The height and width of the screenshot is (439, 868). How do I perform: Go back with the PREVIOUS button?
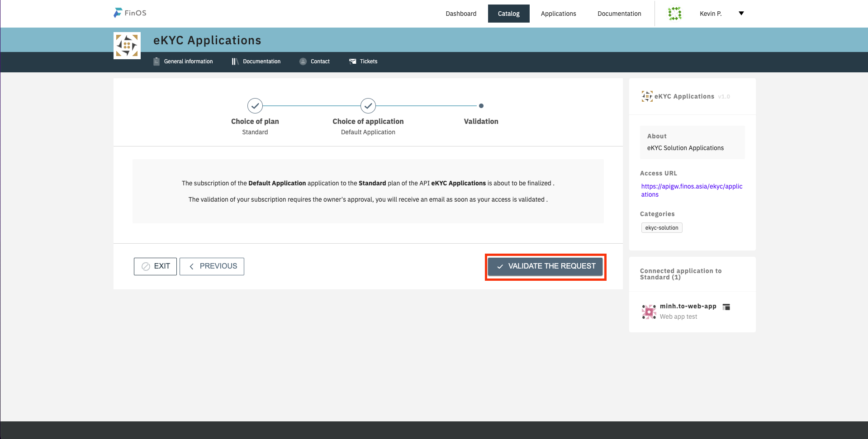212,266
